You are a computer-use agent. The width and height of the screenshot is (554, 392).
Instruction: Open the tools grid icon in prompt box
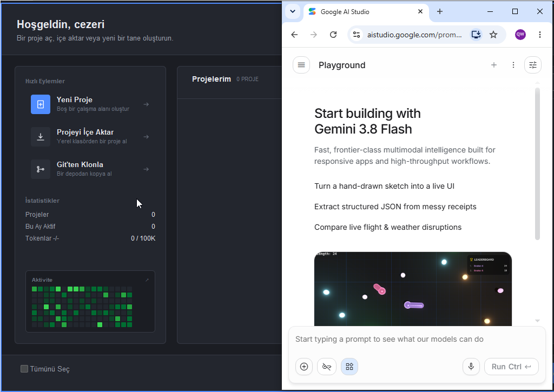click(349, 367)
